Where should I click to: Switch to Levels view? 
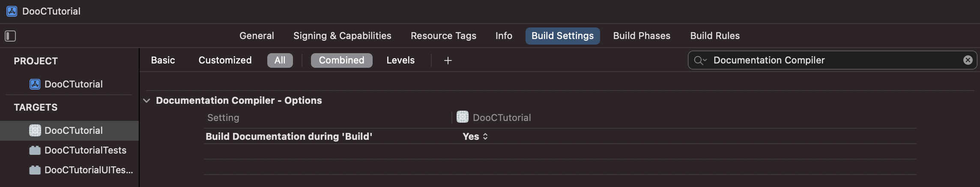click(x=400, y=60)
